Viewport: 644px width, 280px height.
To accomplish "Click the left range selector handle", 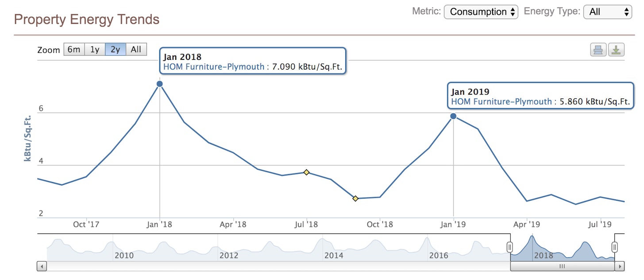I will pos(510,247).
